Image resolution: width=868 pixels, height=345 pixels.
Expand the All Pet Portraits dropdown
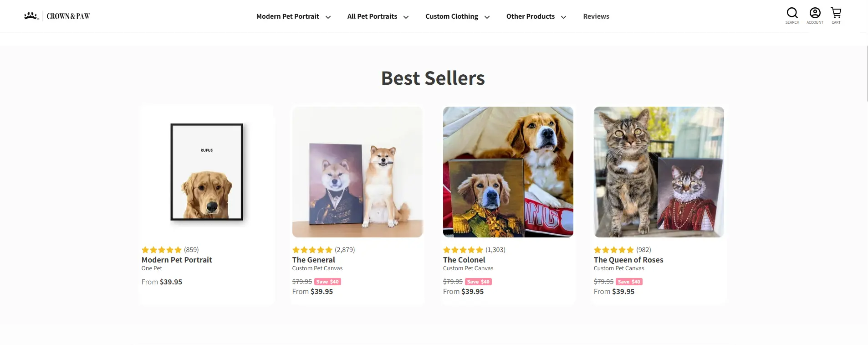click(378, 16)
